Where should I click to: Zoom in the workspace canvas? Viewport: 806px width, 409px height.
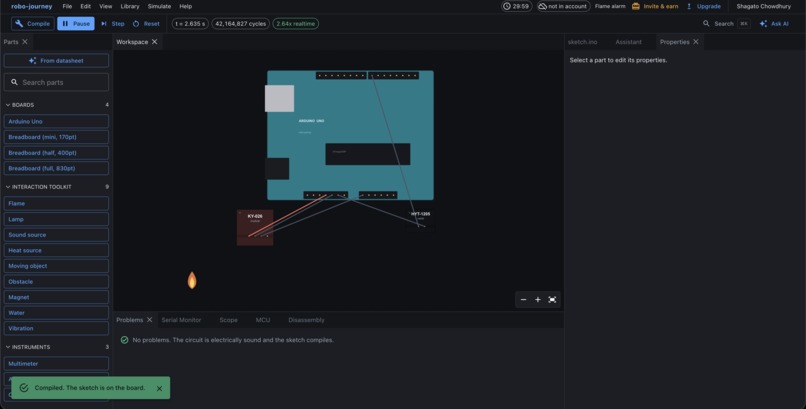coord(538,300)
